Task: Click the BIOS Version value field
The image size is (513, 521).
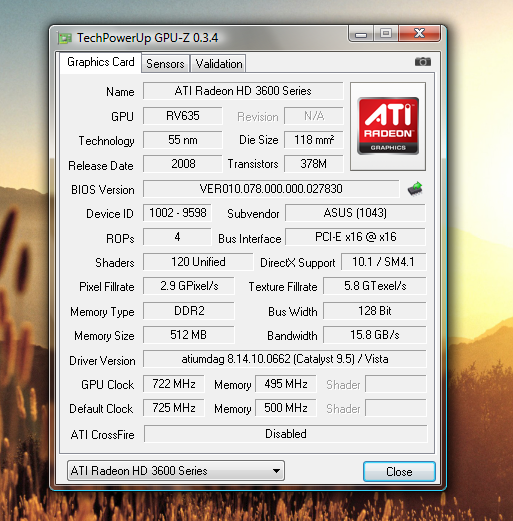Action: point(271,189)
